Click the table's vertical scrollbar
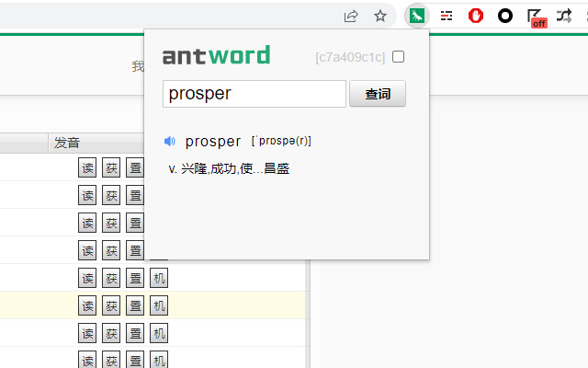 (308, 314)
